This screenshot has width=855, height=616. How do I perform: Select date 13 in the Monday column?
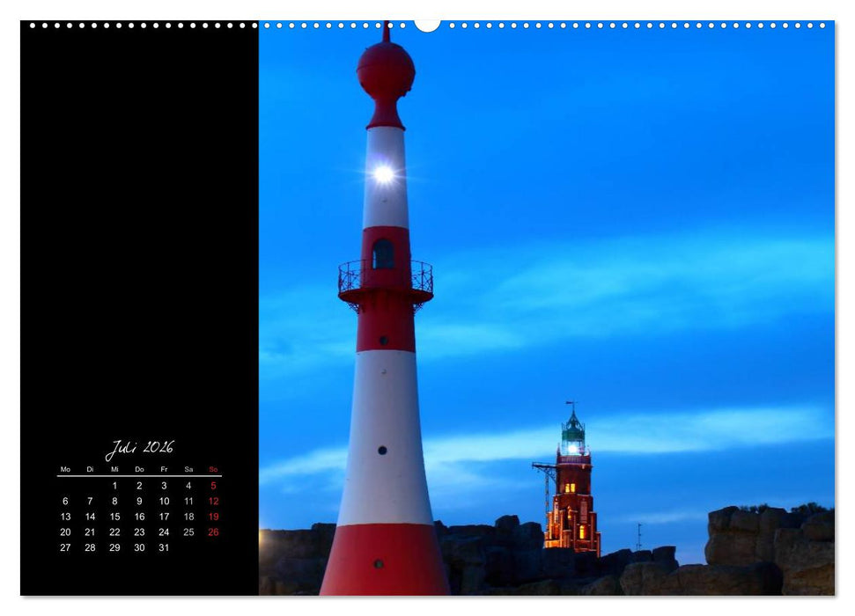click(x=66, y=517)
